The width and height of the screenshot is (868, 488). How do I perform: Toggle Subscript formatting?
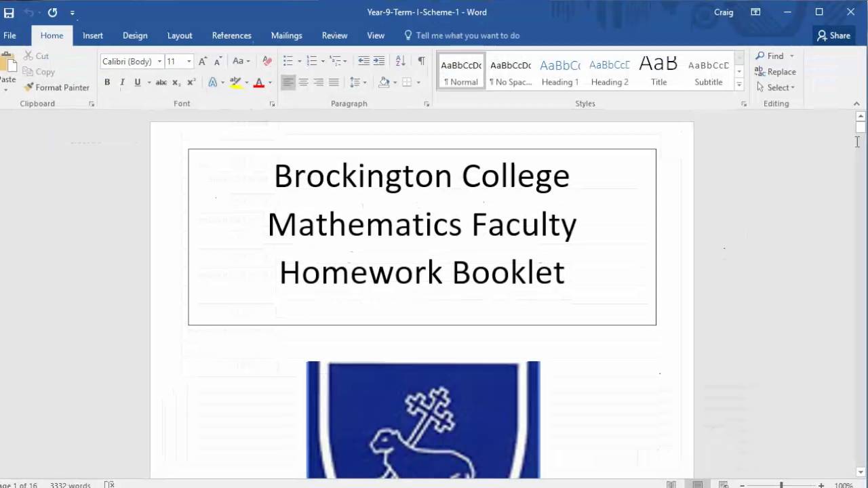[x=176, y=82]
